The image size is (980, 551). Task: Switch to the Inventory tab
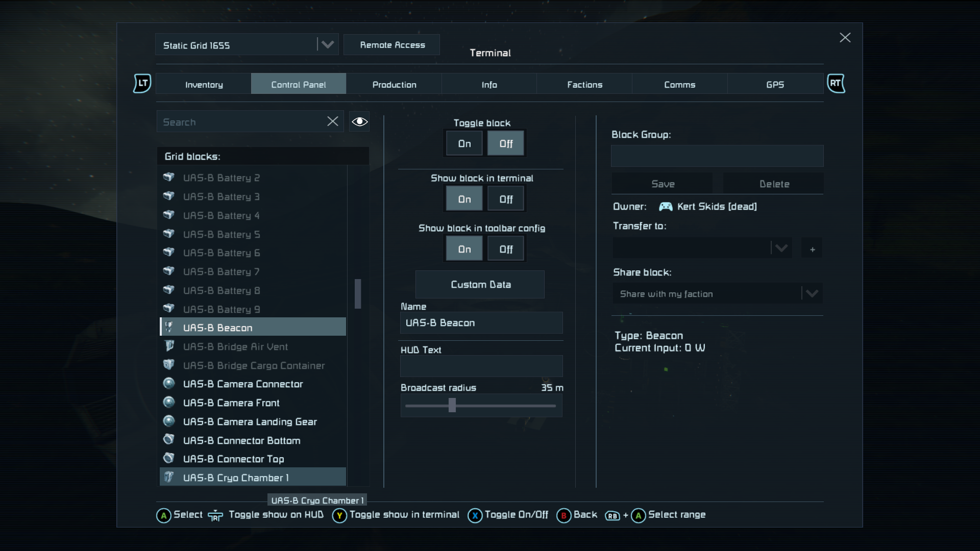click(x=204, y=84)
